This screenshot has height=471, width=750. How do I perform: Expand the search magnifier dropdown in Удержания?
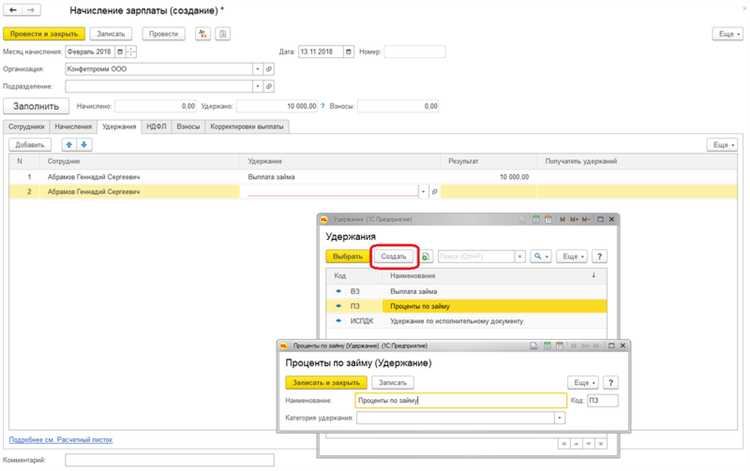coord(542,256)
